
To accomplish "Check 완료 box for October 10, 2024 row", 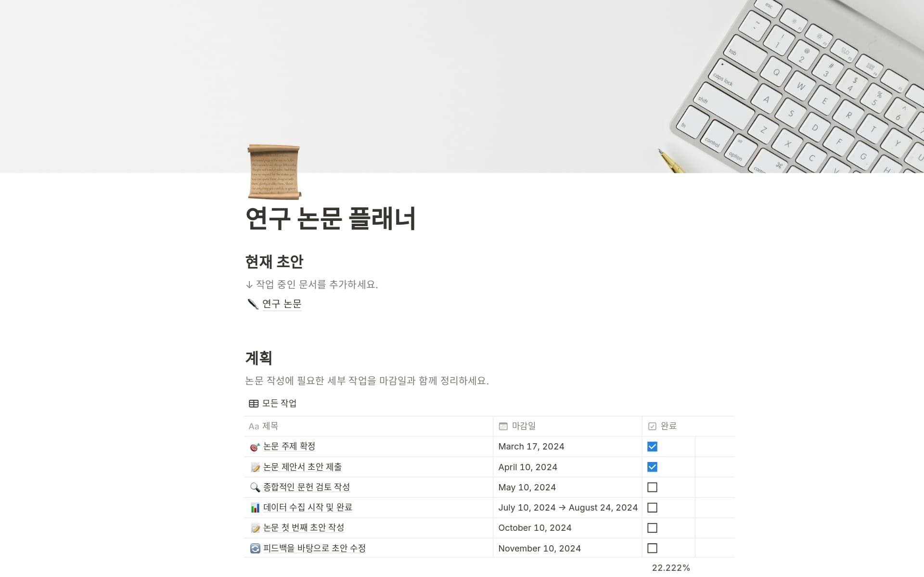I will coord(652,528).
